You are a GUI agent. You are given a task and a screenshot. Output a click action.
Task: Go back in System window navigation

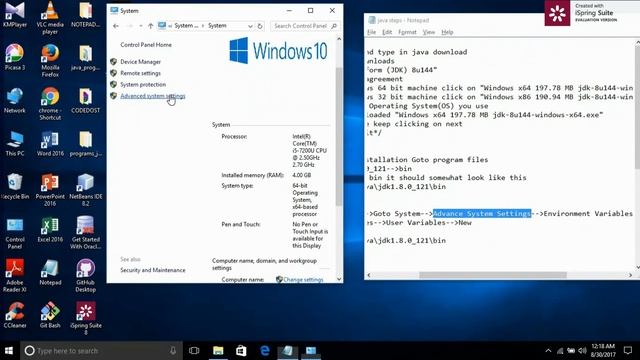pyautogui.click(x=116, y=26)
